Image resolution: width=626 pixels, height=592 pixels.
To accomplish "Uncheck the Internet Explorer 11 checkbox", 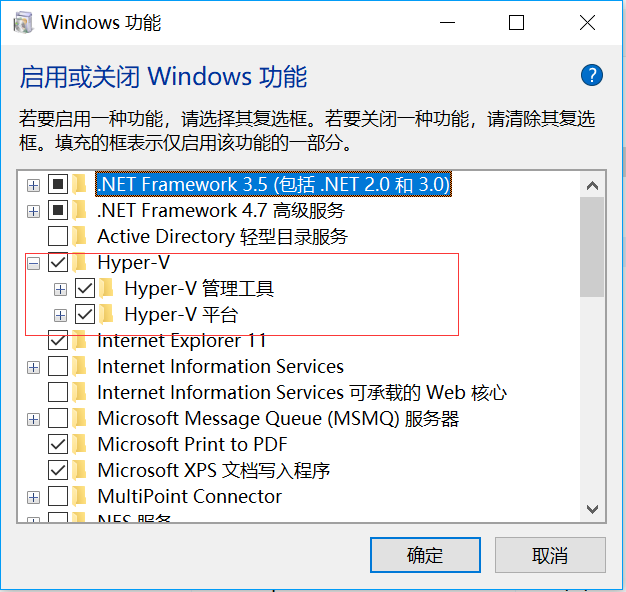I will pos(58,341).
